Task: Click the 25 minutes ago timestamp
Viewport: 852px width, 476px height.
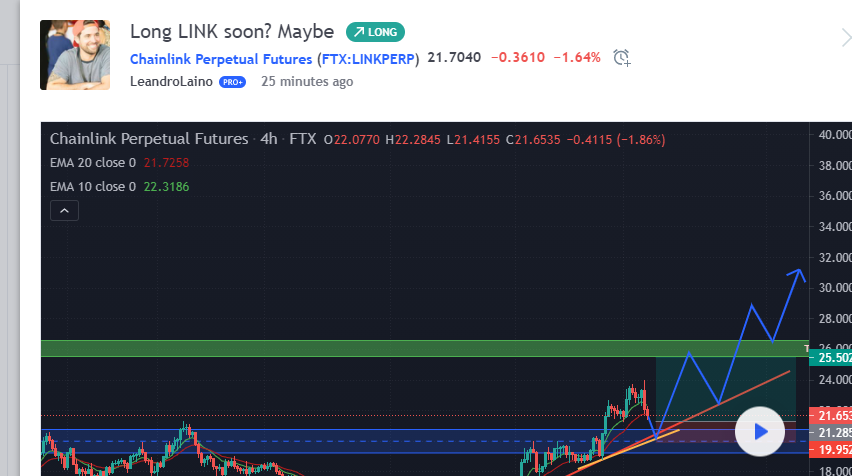Action: (307, 82)
